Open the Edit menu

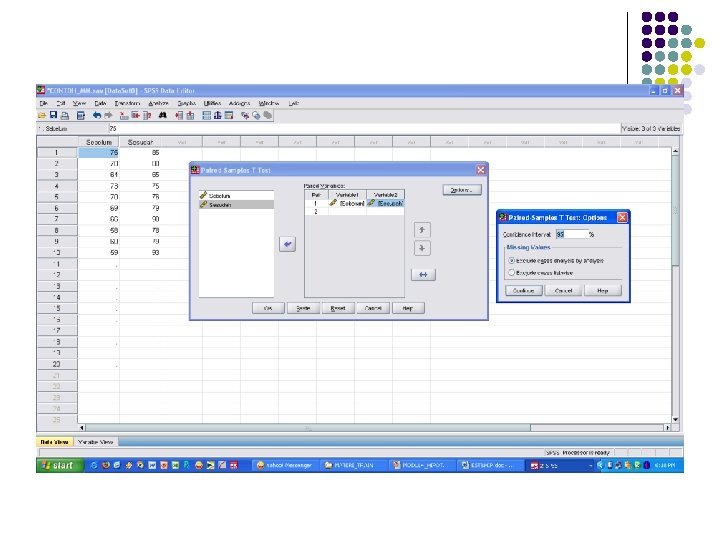pos(61,103)
